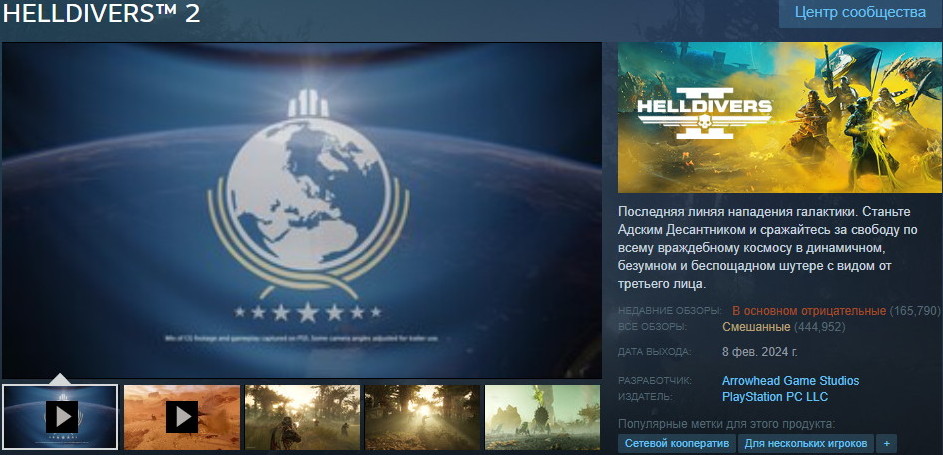This screenshot has width=943, height=455.
Task: Open the Arrowhead Game Studios developer link
Action: [x=790, y=381]
